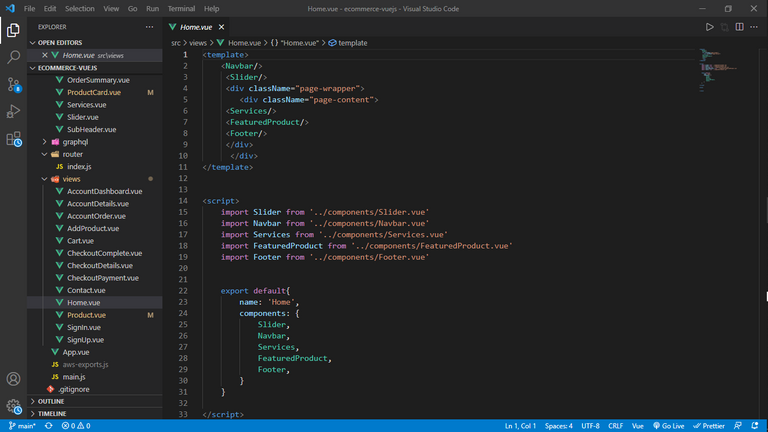Open the View menu
The height and width of the screenshot is (432, 768).
pyautogui.click(x=111, y=8)
